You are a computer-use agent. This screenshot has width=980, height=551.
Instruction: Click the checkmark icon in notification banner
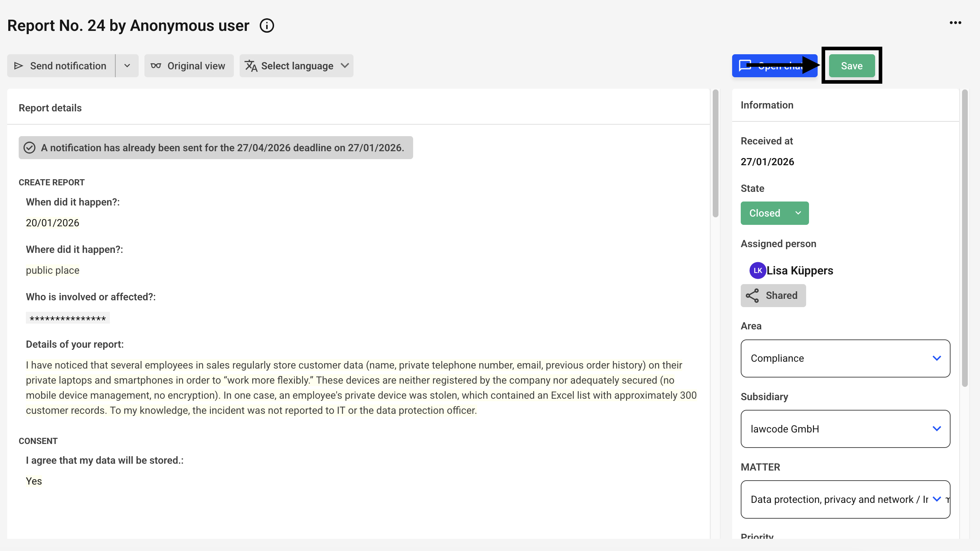pos(29,148)
